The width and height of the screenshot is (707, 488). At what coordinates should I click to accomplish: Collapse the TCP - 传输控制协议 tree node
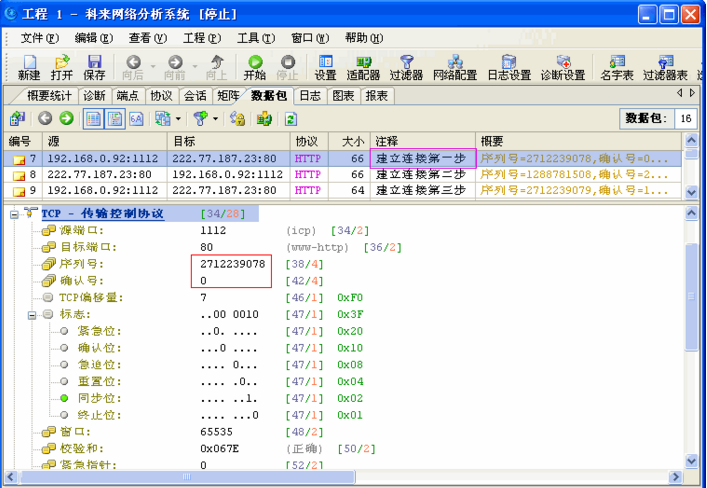[14, 215]
